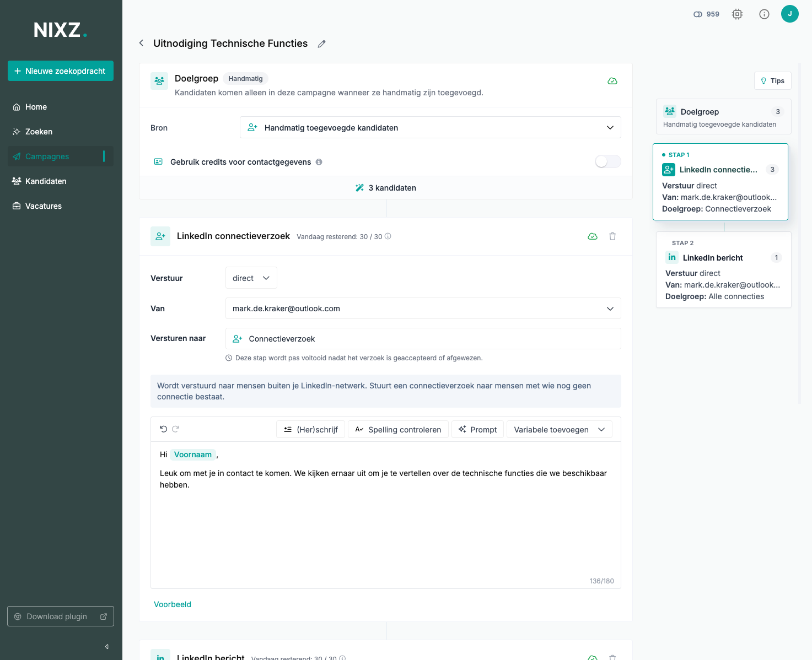Open the Tips button
Image resolution: width=812 pixels, height=660 pixels.
(x=773, y=80)
